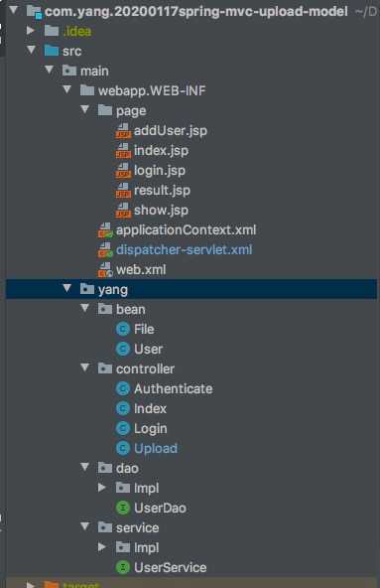This screenshot has width=380, height=588.
Task: Click the webapp.WEB-INF folder icon
Action: (x=87, y=90)
